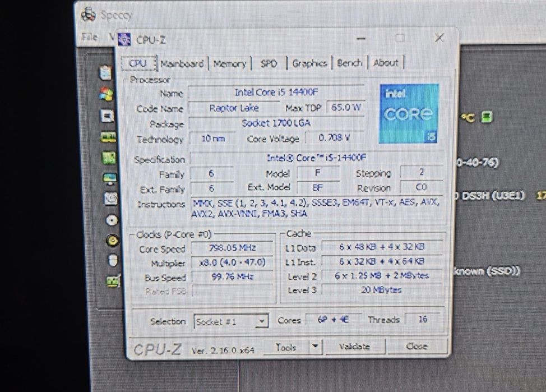The image size is (546, 392).
Task: Click the Threads value '16'
Action: [x=423, y=319]
